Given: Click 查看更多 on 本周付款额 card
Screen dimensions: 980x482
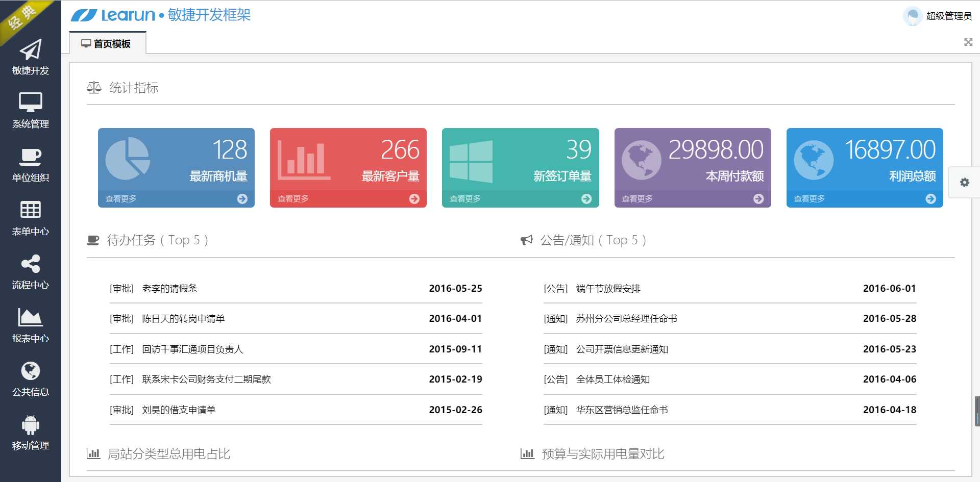Looking at the screenshot, I should (637, 199).
